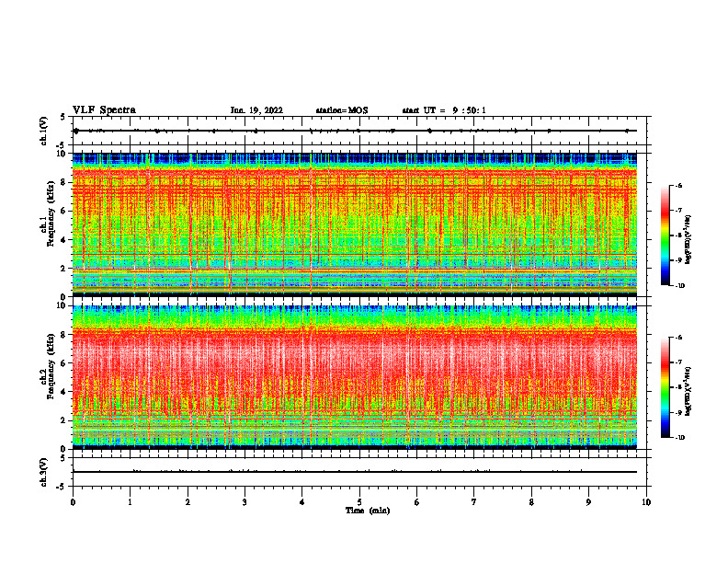Click the ch.2 colorbar "log(PSD)(V²/Hz)" label
Image resolution: width=728 pixels, height=563 pixels.
(x=688, y=392)
